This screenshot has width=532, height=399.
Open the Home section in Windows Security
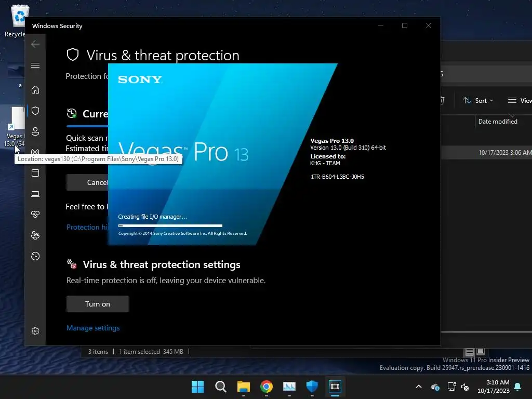coord(35,90)
